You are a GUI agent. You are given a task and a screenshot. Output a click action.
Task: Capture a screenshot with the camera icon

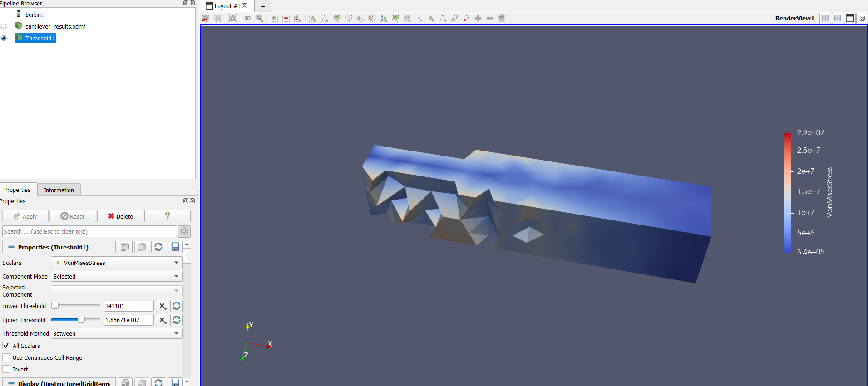(232, 18)
